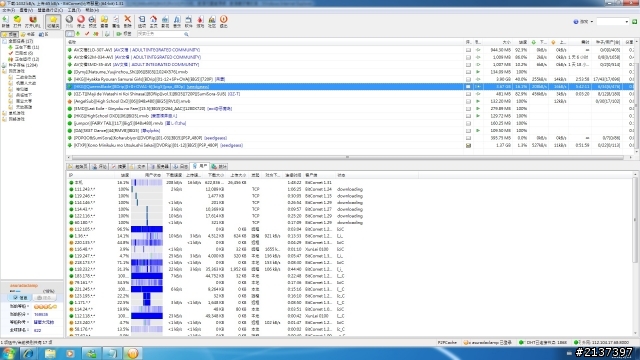Open the first menu bar item (File)

point(9,10)
